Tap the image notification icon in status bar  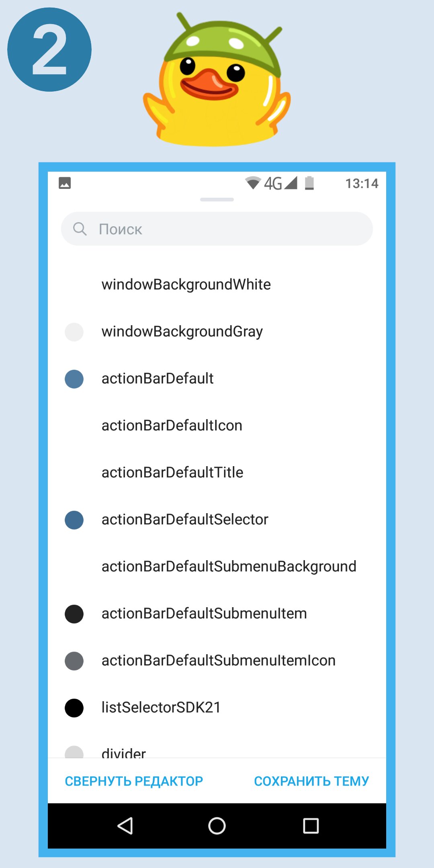pos(65,183)
